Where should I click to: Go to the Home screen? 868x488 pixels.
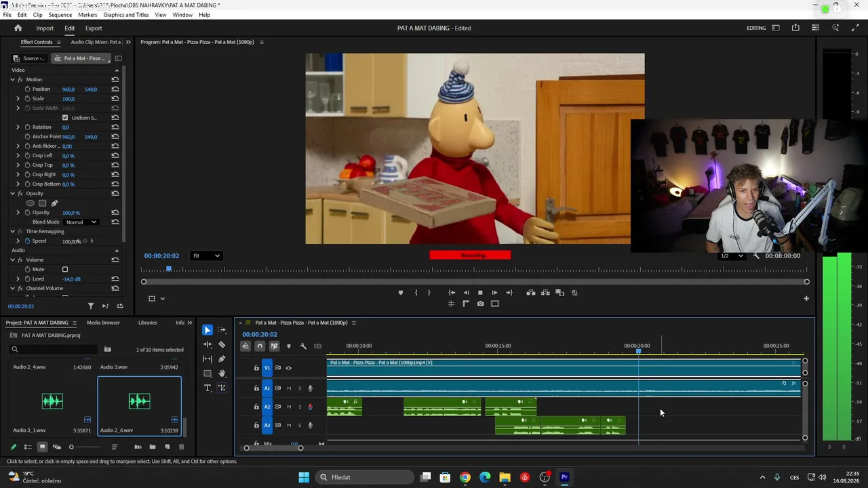[18, 28]
